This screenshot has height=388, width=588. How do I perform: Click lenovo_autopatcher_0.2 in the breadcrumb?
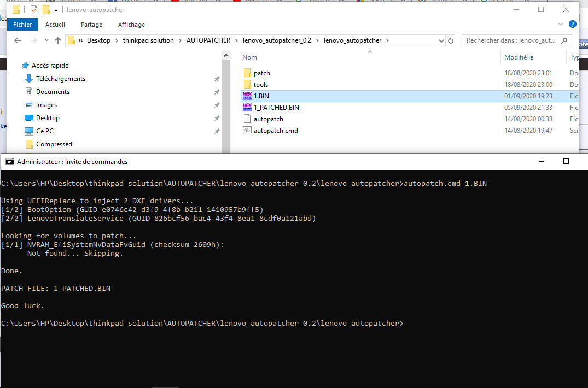(277, 40)
